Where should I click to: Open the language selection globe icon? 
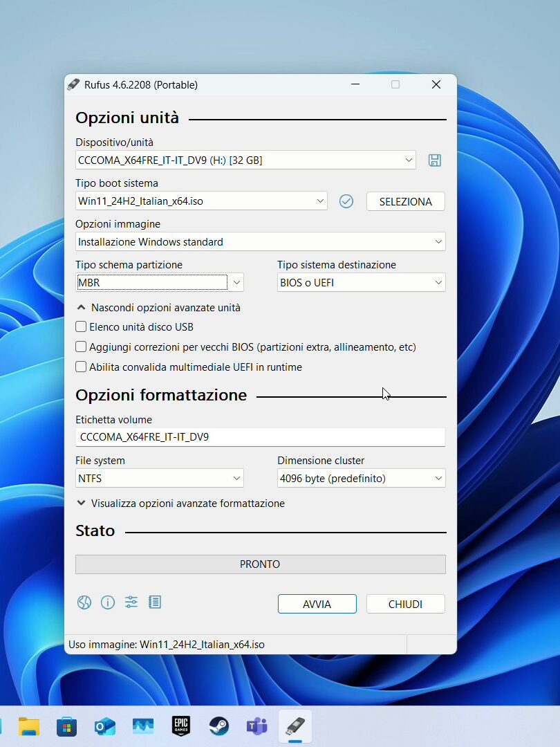[x=84, y=602]
